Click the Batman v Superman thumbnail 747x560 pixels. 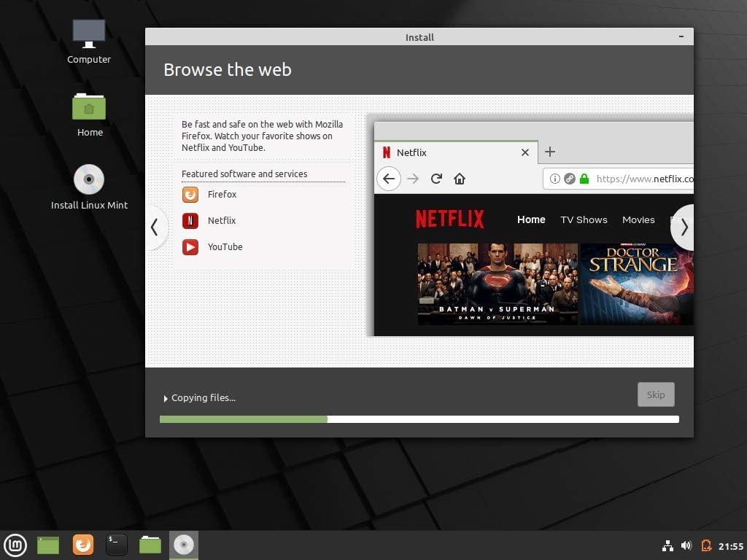[498, 284]
